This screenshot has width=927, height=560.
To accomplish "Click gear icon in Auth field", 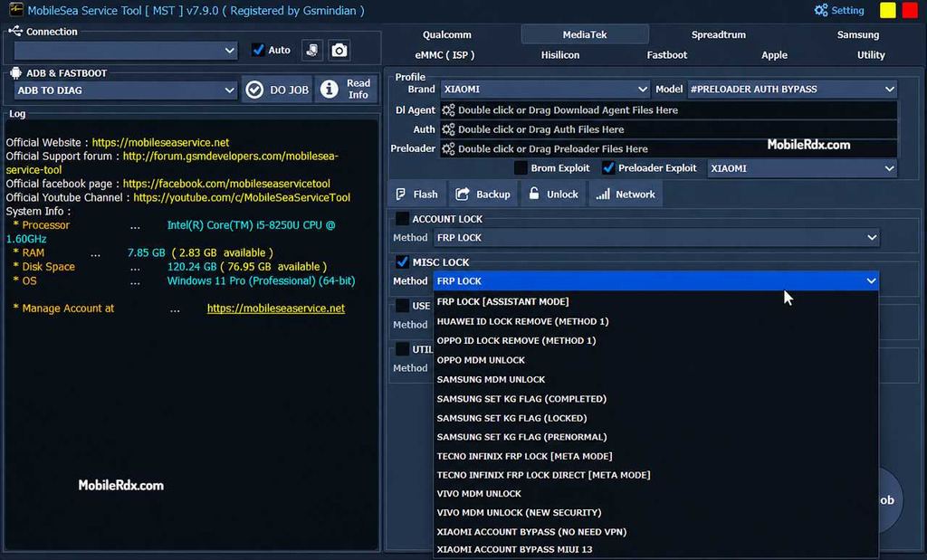I will point(448,129).
